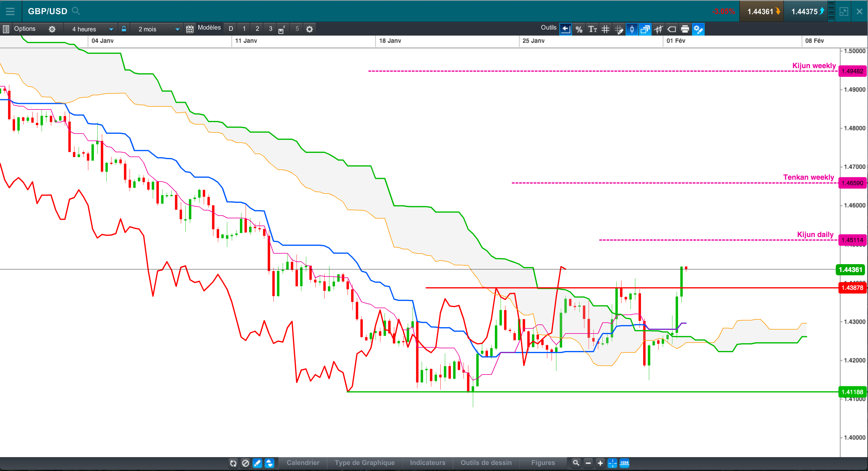Click bottom magnifier zoom icon
The height and width of the screenshot is (471, 868).
(576, 463)
